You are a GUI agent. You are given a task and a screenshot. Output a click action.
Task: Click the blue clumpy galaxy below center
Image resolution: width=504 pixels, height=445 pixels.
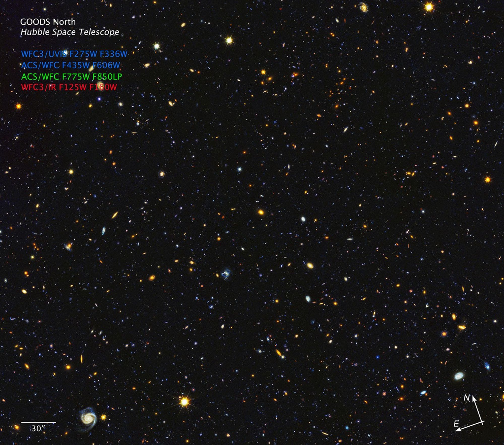click(226, 273)
